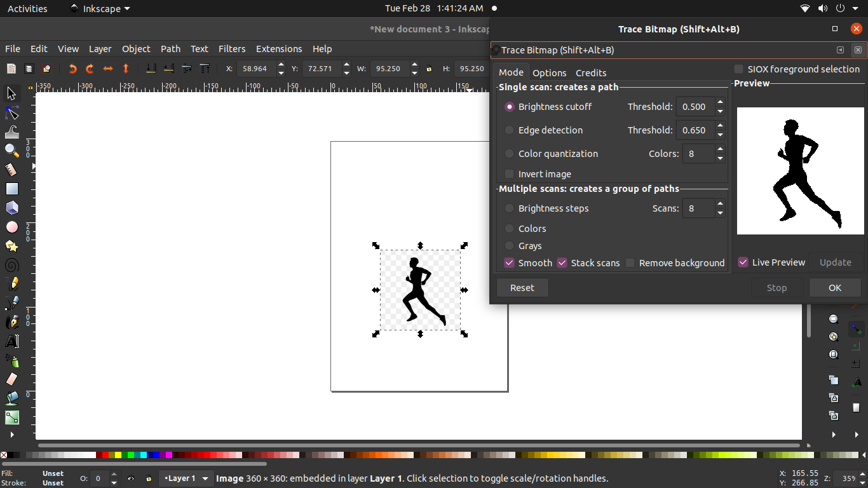Switch to the Options tab
This screenshot has width=868, height=488.
(549, 72)
